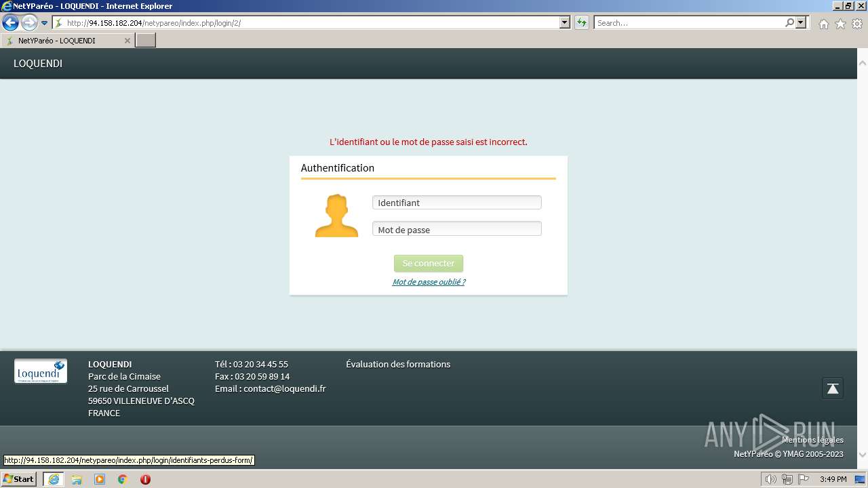Open the Mot de passe oublié link
This screenshot has width=868, height=488.
point(429,282)
